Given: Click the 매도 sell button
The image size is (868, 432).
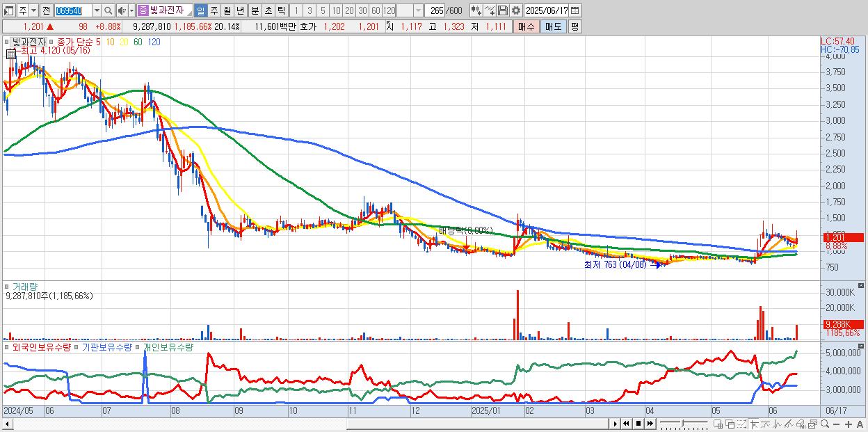Looking at the screenshot, I should pos(554,26).
